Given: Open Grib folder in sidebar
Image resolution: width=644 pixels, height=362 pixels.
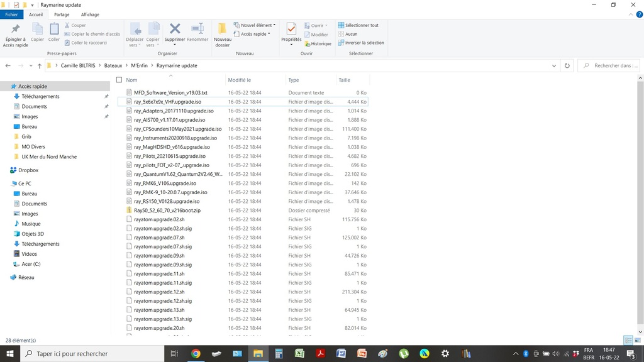Looking at the screenshot, I should (x=26, y=136).
